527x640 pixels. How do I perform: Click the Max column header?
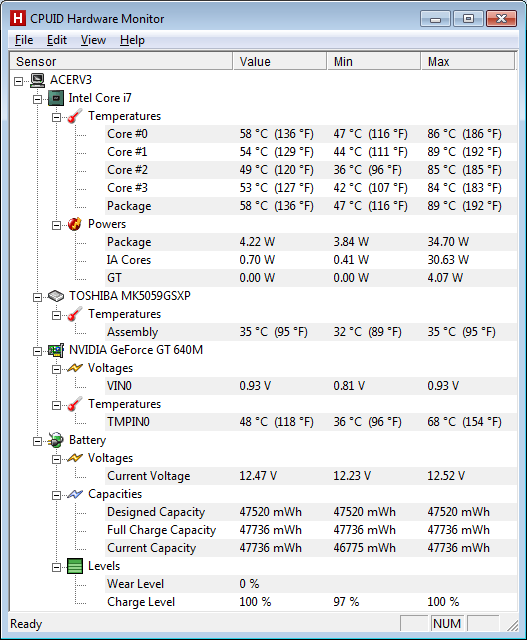click(467, 61)
